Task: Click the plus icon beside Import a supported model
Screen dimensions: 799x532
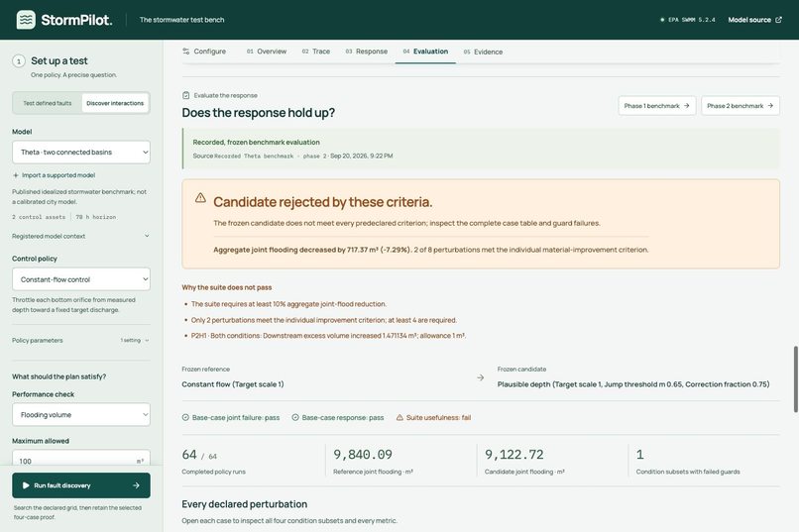Action: coord(15,175)
